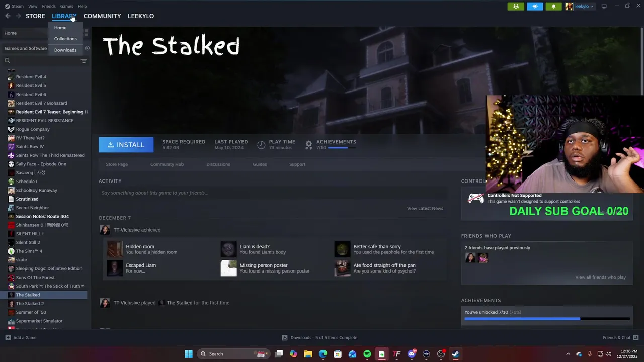
Task: Click the Ate food straight off the pan icon
Action: point(342,268)
